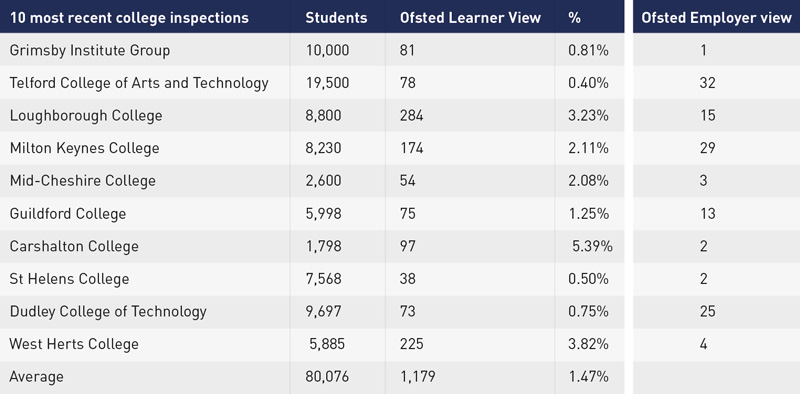Select the Loughborough College cell

[x=86, y=115]
